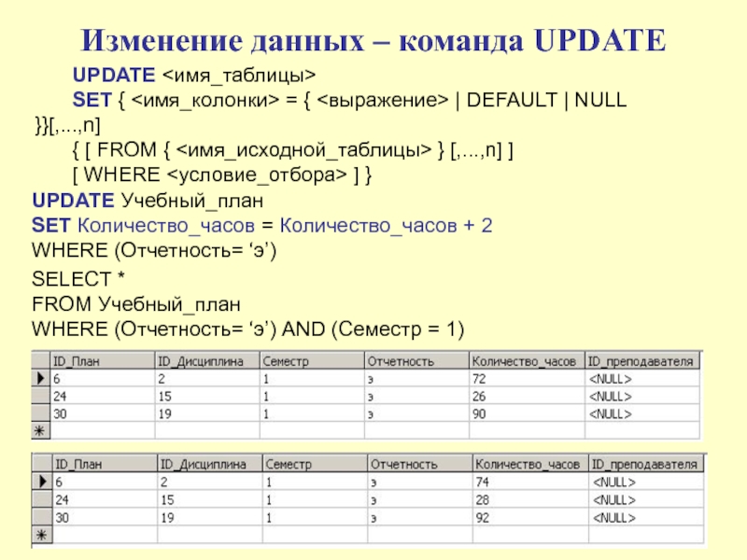The image size is (747, 560).
Task: Click ID_План cell 24 in the upper table
Action: pyautogui.click(x=101, y=397)
